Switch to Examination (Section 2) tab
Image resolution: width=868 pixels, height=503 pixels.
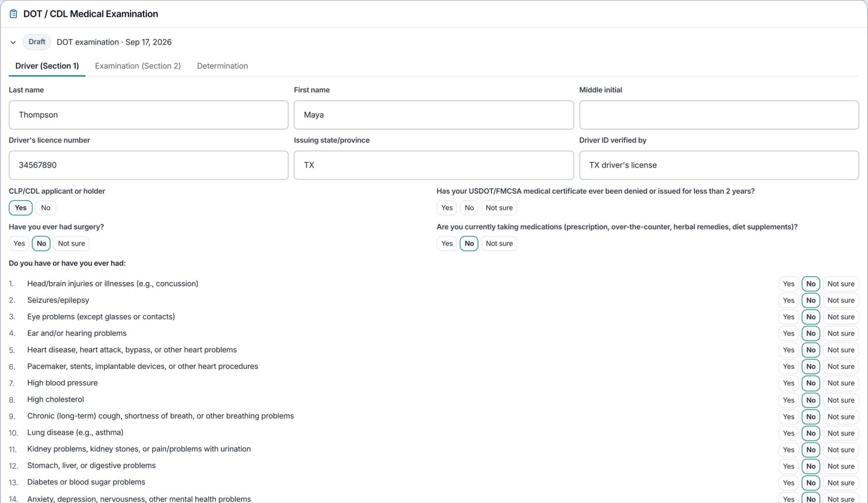[x=138, y=66]
